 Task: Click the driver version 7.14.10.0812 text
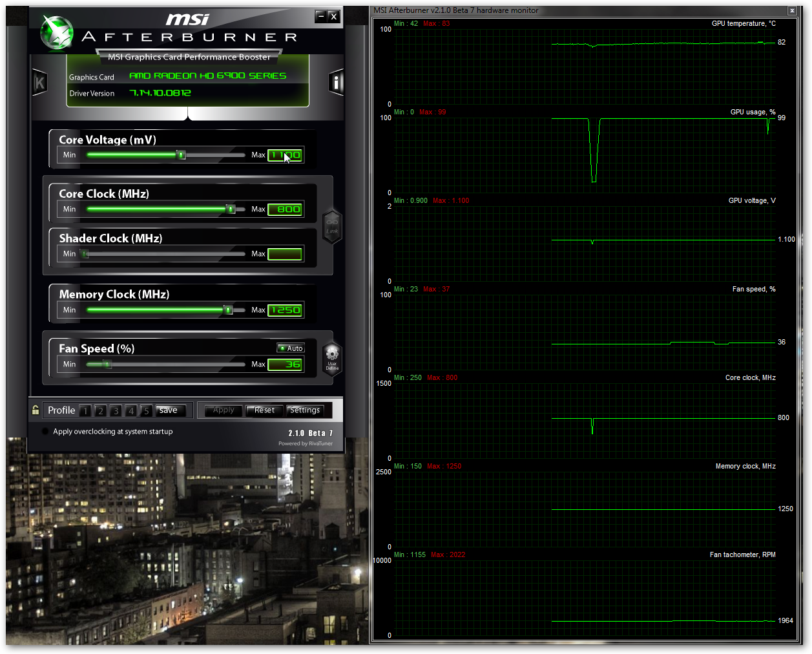160,92
